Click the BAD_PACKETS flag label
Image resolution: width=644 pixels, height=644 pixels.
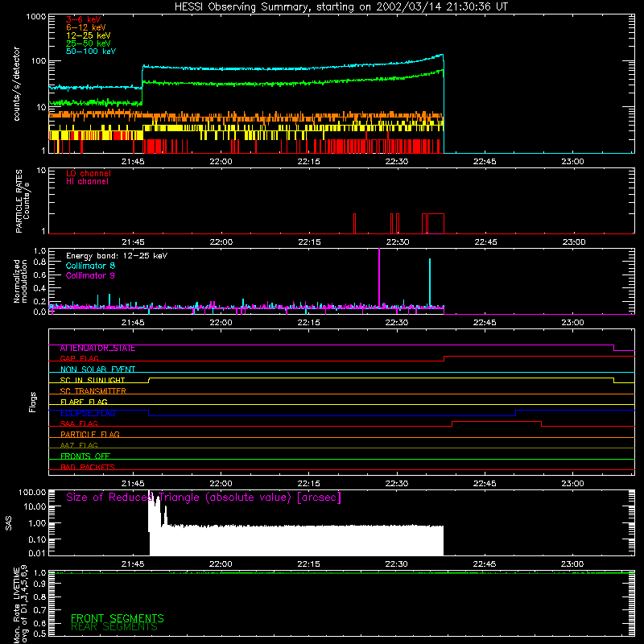[88, 467]
